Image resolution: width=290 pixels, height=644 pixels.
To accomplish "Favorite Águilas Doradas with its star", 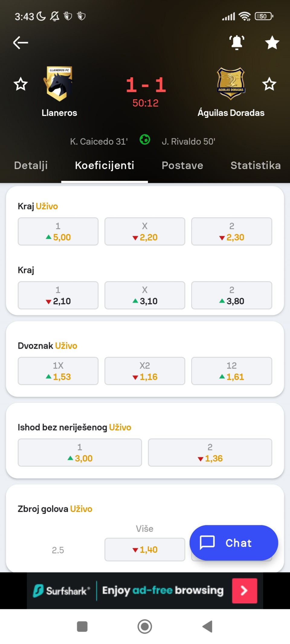I will tap(269, 84).
